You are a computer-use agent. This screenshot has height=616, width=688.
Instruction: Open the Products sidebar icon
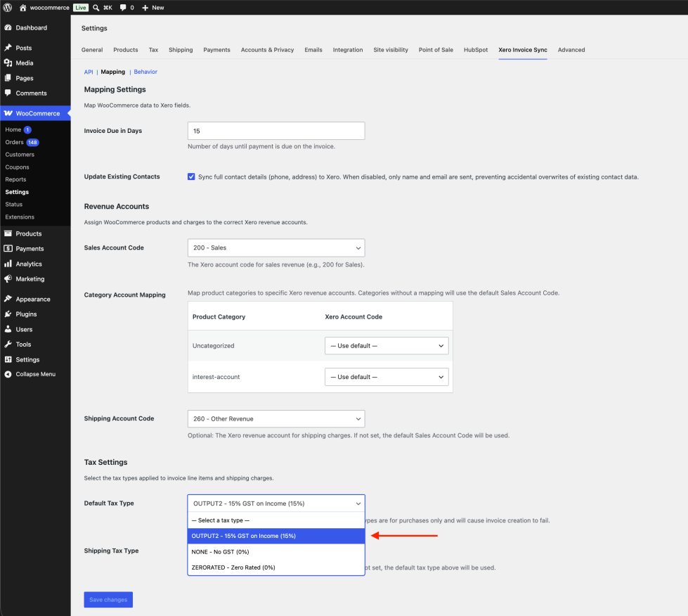[8, 233]
